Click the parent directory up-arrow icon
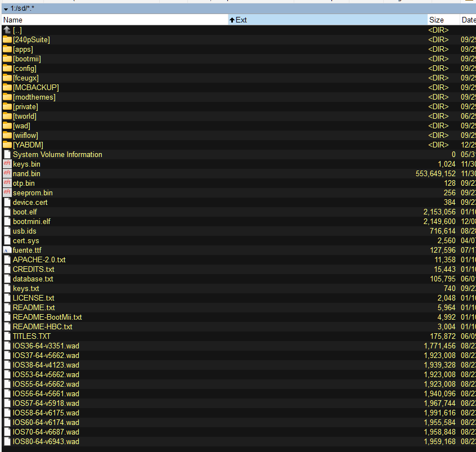The width and height of the screenshot is (476, 452). 7,30
